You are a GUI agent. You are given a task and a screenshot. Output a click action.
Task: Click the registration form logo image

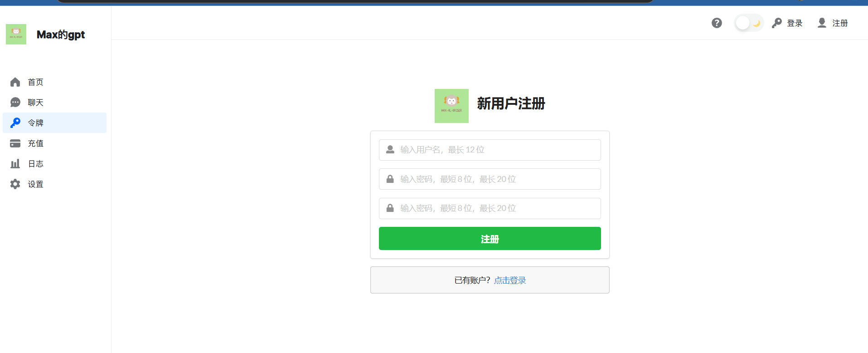point(451,106)
